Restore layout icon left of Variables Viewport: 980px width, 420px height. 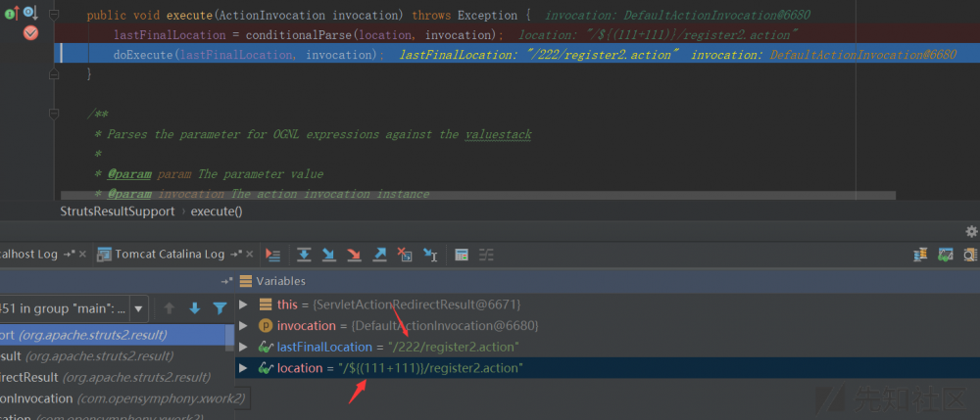[226, 281]
